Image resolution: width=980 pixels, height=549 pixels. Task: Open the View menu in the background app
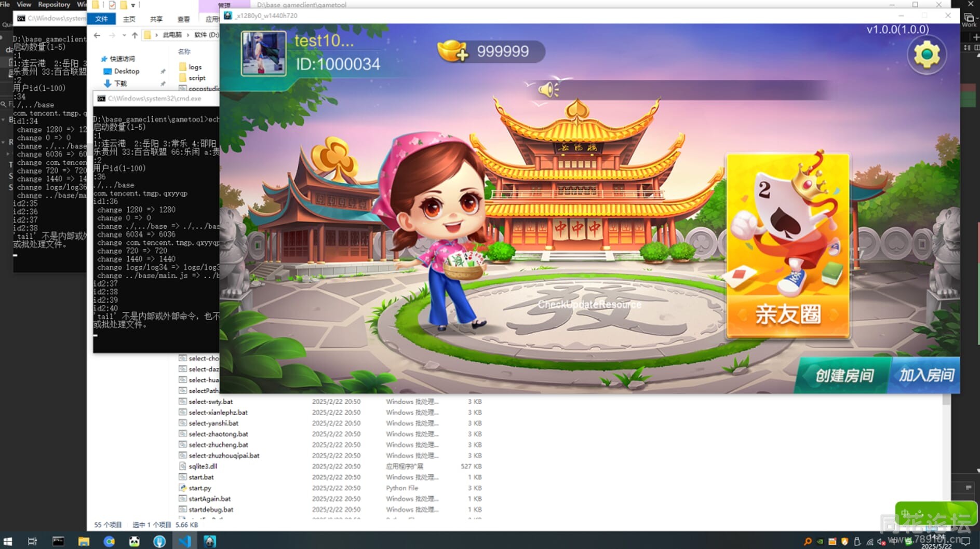pos(24,4)
